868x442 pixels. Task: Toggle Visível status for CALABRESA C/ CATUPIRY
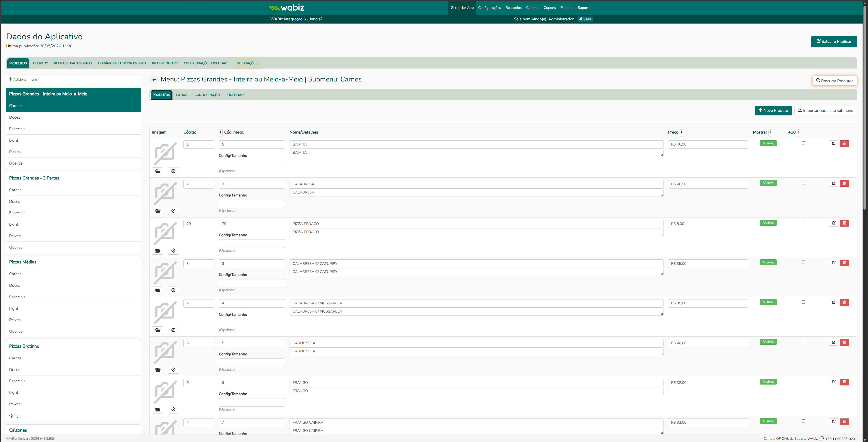pos(768,262)
